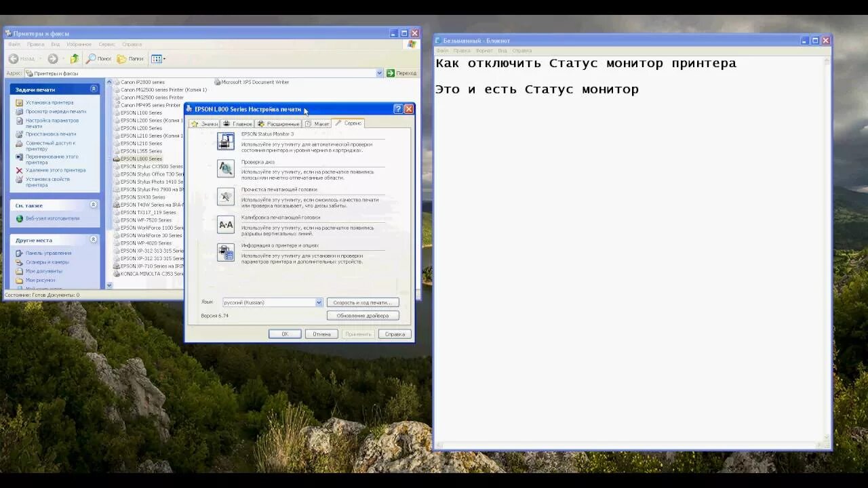Click the Go (Переход) button
The height and width of the screenshot is (488, 868).
[401, 73]
